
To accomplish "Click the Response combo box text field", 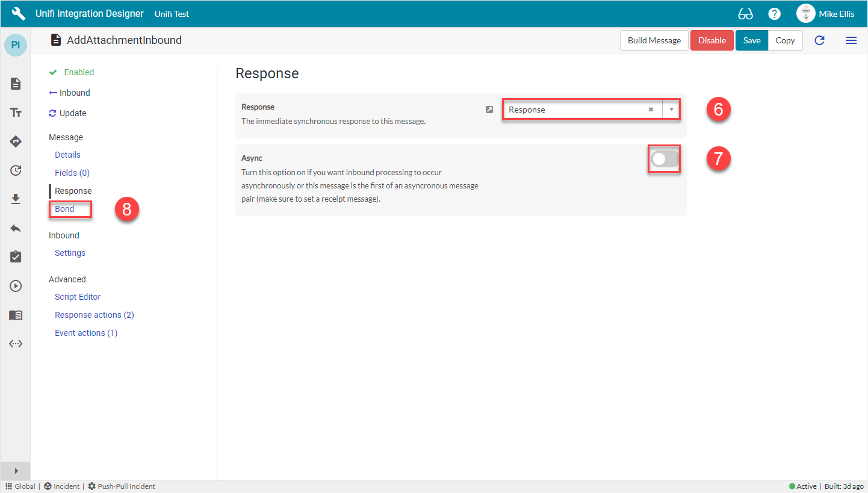I will (575, 110).
